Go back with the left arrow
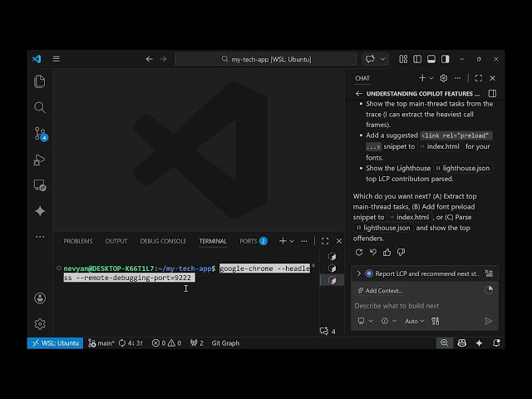The image size is (532, 399). (150, 59)
